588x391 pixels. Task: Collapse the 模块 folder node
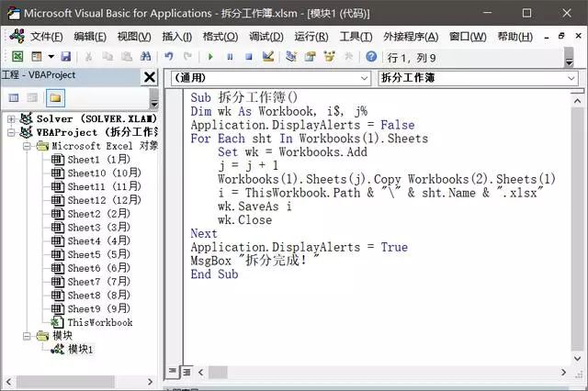click(27, 336)
